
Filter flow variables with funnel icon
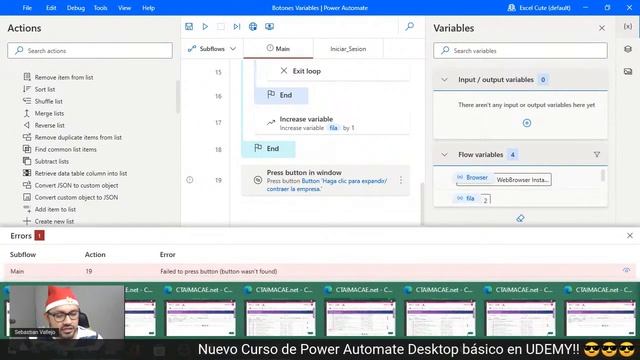click(x=597, y=155)
